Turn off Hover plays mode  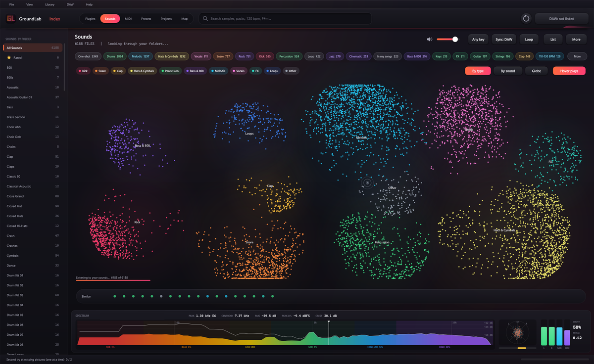click(x=569, y=71)
